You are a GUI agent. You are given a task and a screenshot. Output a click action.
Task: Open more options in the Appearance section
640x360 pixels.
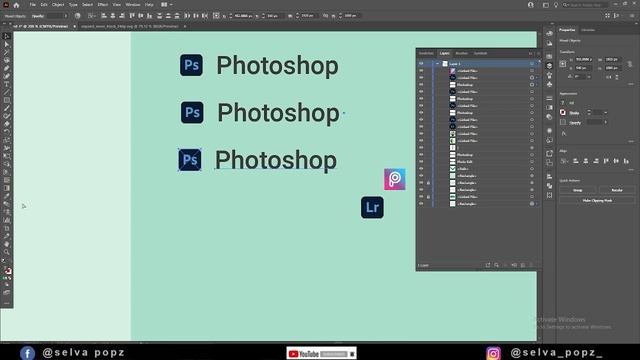tap(631, 141)
